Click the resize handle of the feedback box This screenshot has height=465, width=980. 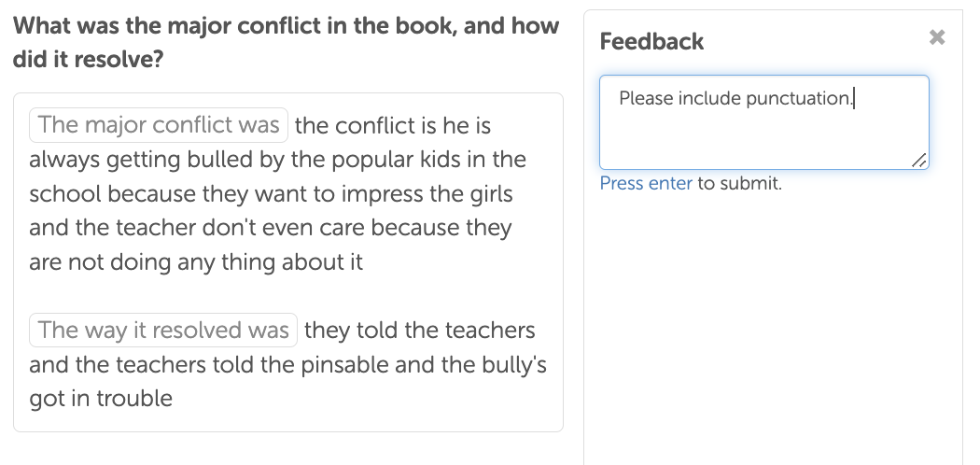coord(919,161)
